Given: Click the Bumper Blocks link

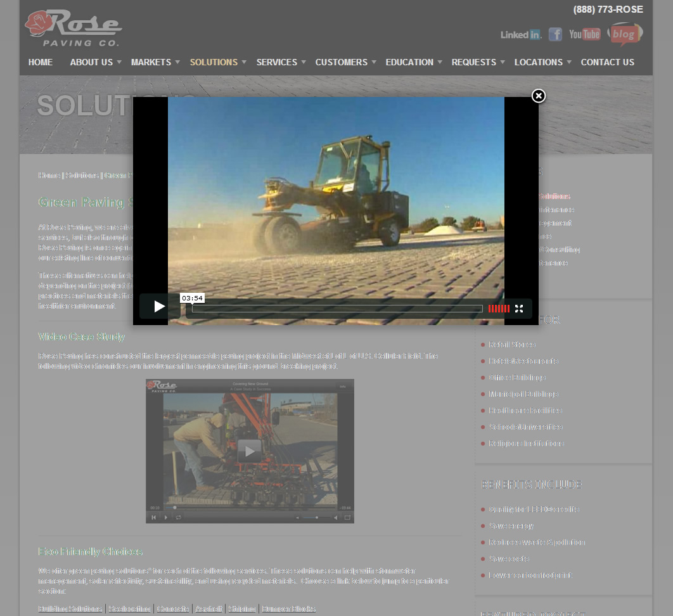Looking at the screenshot, I should click(x=289, y=608).
